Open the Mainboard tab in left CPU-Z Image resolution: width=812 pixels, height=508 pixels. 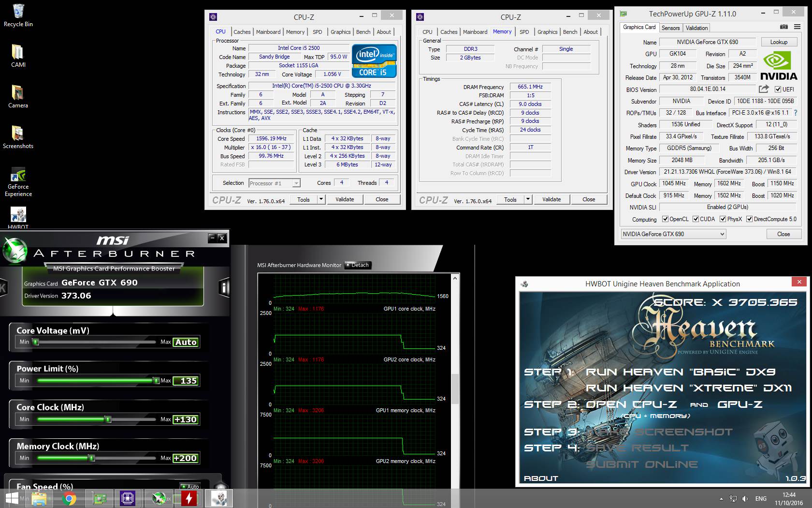[268, 32]
